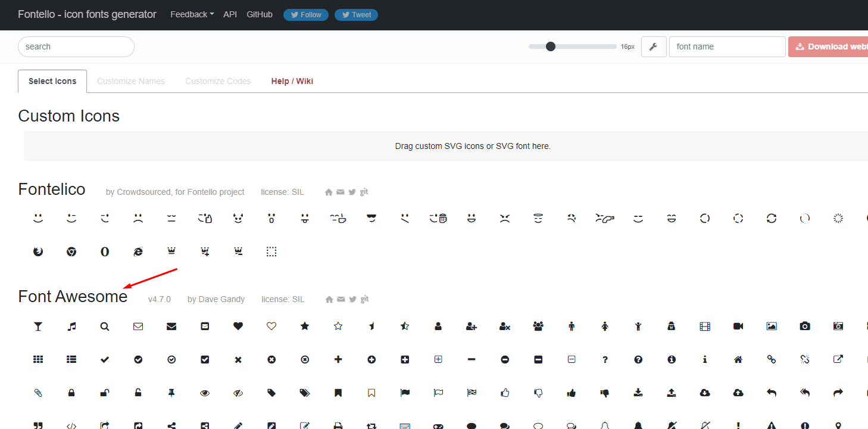Select the chain link icon
The height and width of the screenshot is (429, 868).
pos(772,359)
